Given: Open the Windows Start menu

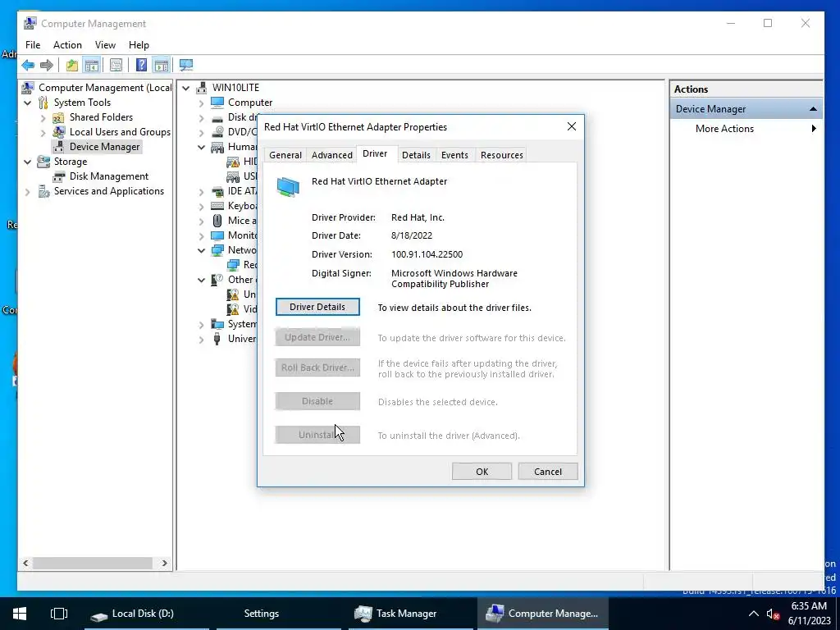Looking at the screenshot, I should (x=20, y=614).
